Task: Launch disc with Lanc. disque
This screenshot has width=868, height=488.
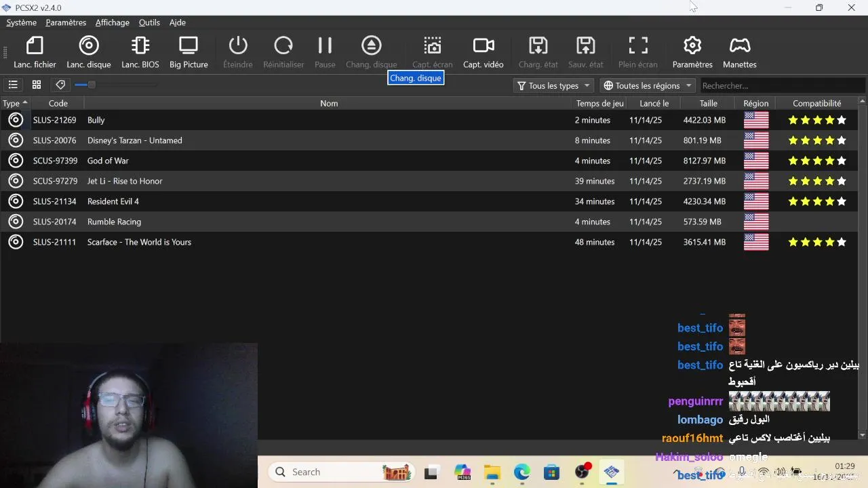Action: coord(89,52)
